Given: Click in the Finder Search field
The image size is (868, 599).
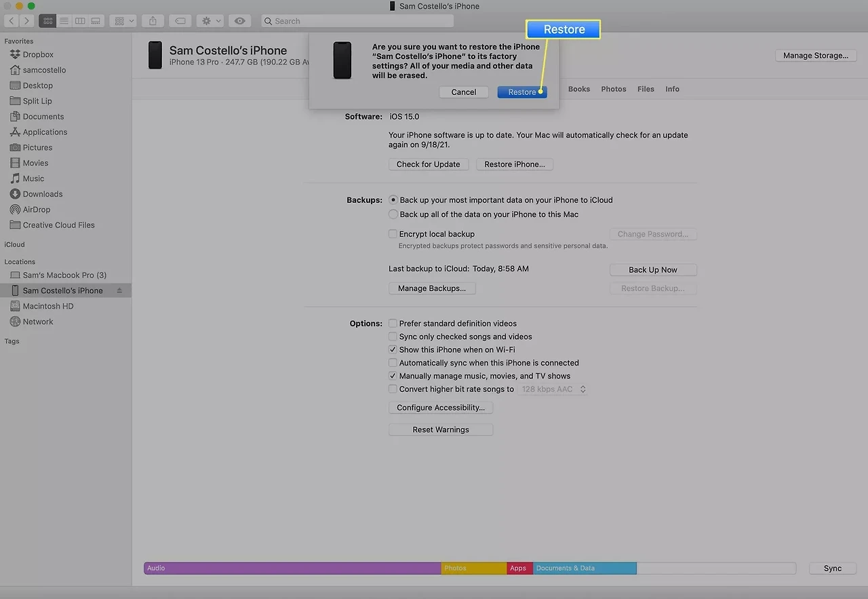Looking at the screenshot, I should point(357,21).
